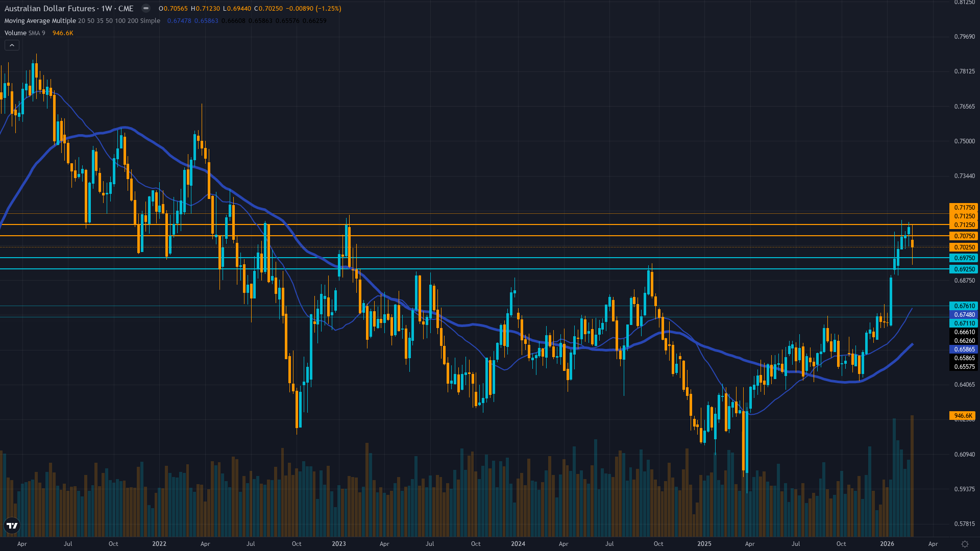Click the black 0.65575 price label
The height and width of the screenshot is (551, 980).
click(963, 367)
